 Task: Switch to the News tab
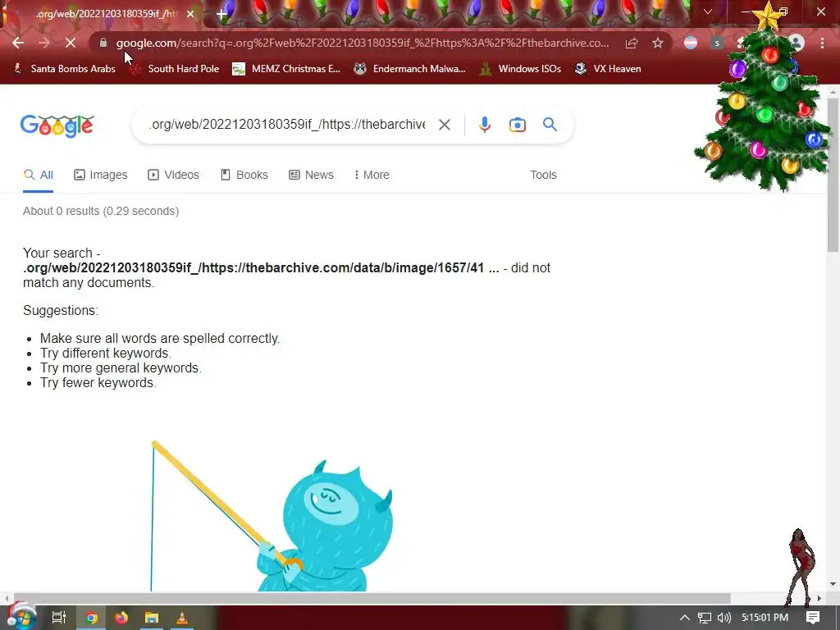click(x=311, y=176)
